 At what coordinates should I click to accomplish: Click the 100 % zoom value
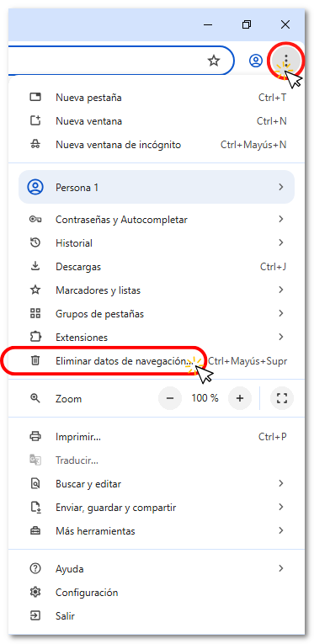coord(205,398)
